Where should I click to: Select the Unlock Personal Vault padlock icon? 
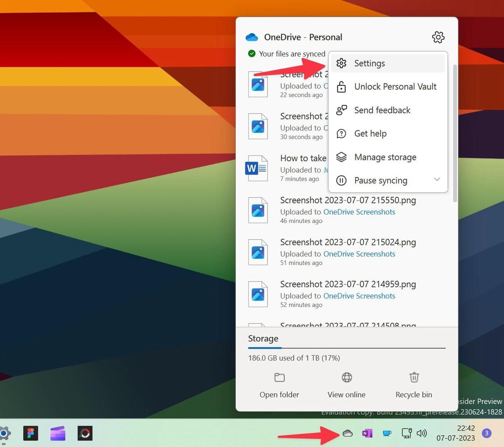pos(341,86)
